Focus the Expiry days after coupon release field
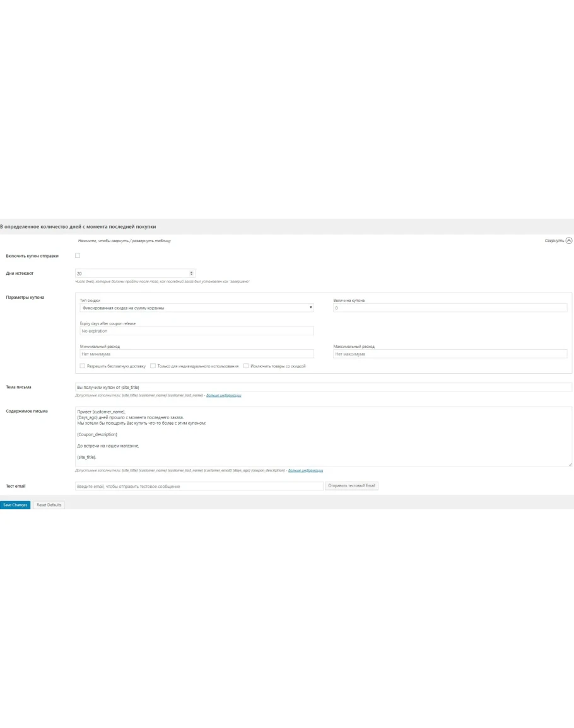 [196, 331]
